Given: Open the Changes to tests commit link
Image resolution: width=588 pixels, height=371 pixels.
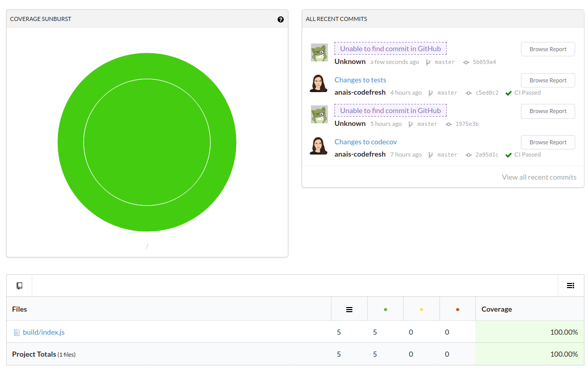Looking at the screenshot, I should 360,80.
